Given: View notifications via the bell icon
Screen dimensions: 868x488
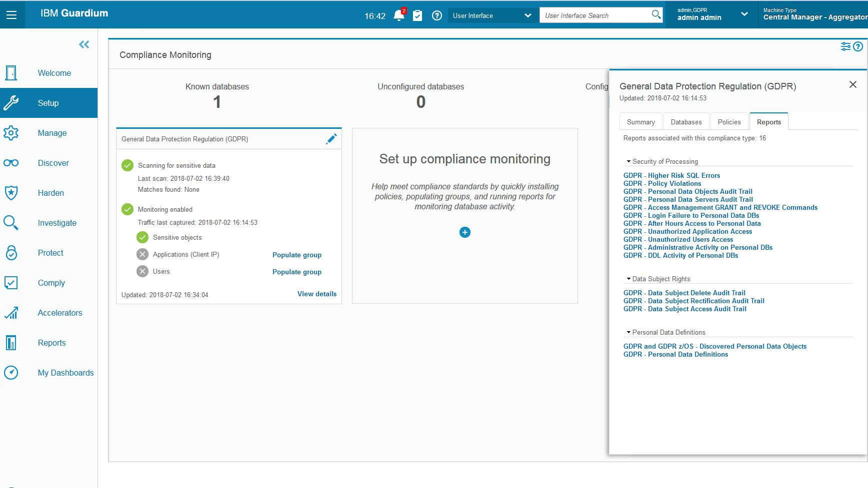Looking at the screenshot, I should 398,15.
